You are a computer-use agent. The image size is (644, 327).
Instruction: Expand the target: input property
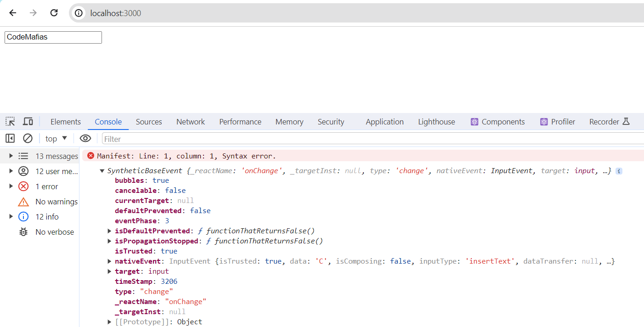pos(109,271)
